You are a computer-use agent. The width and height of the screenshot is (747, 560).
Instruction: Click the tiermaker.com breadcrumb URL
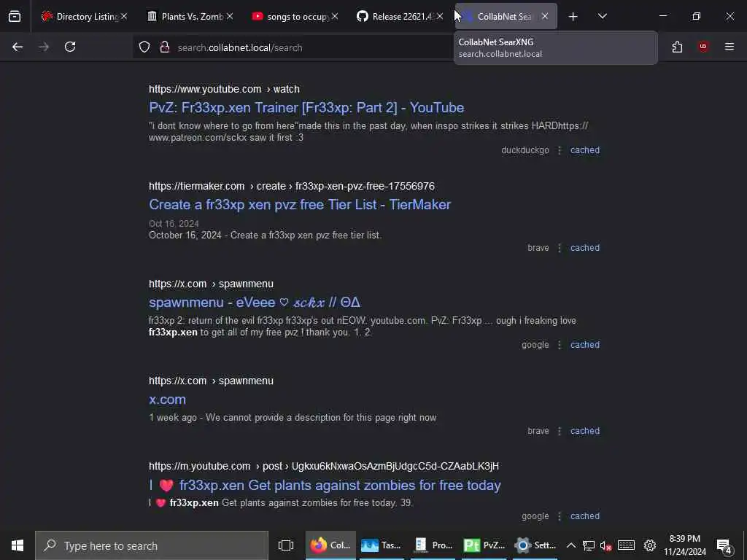tap(292, 186)
